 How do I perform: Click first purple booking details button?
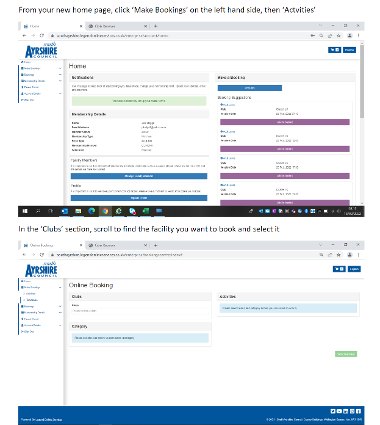(x=285, y=122)
